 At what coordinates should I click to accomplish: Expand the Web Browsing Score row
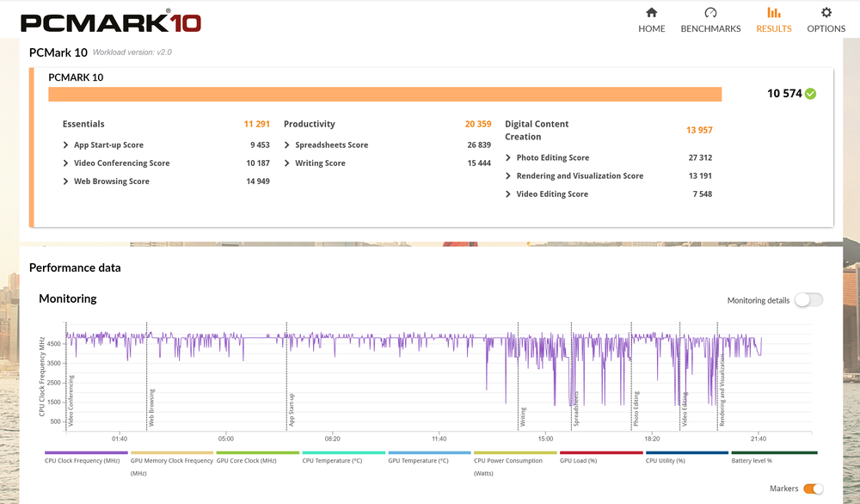coord(166,181)
